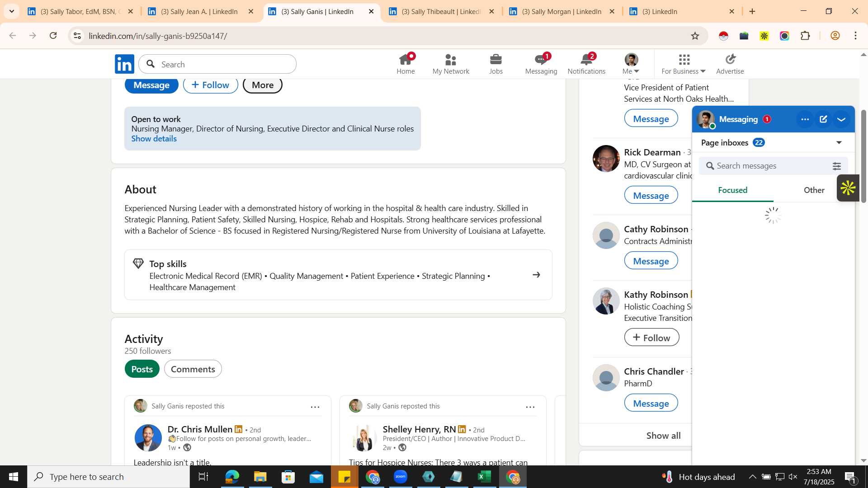Open Advertise icon in navigation
This screenshot has width=868, height=488.
[730, 64]
